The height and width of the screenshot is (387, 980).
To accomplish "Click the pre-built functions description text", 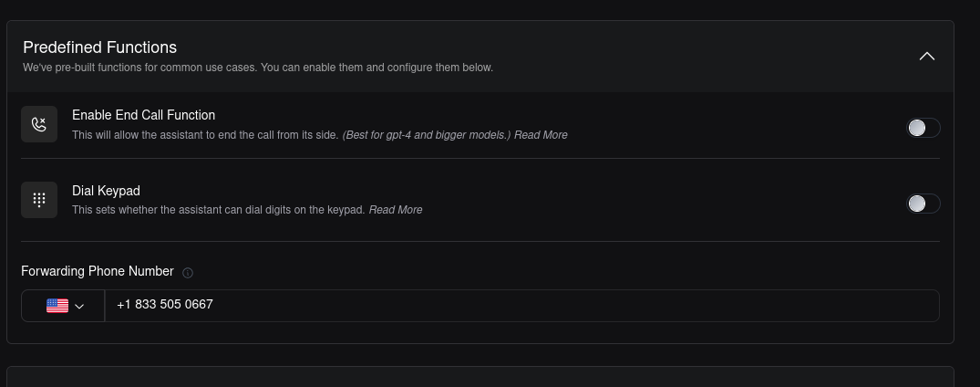I will pos(258,68).
